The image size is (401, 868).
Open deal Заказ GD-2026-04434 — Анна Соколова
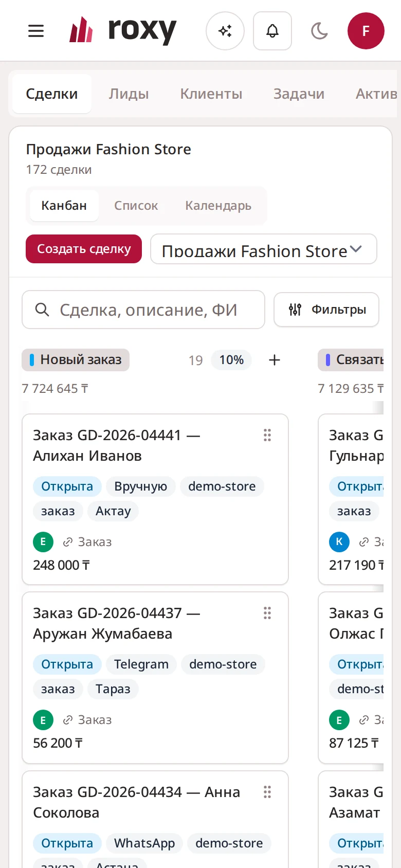(136, 802)
